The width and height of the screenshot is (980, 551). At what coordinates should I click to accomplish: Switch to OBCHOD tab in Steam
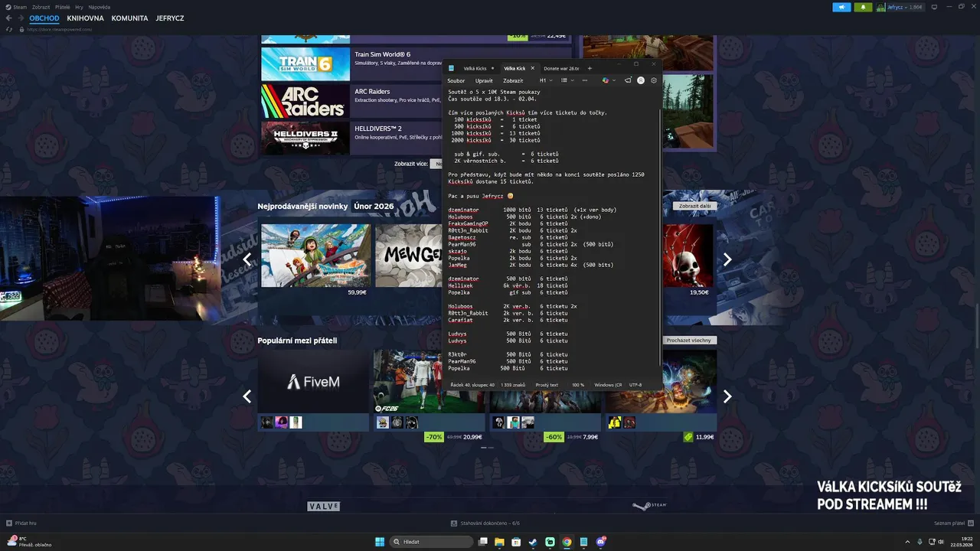44,18
